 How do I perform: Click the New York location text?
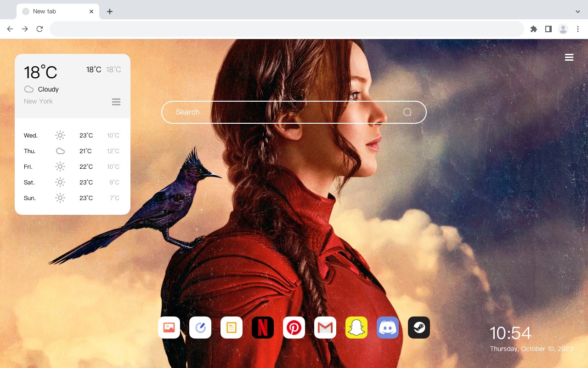(38, 101)
